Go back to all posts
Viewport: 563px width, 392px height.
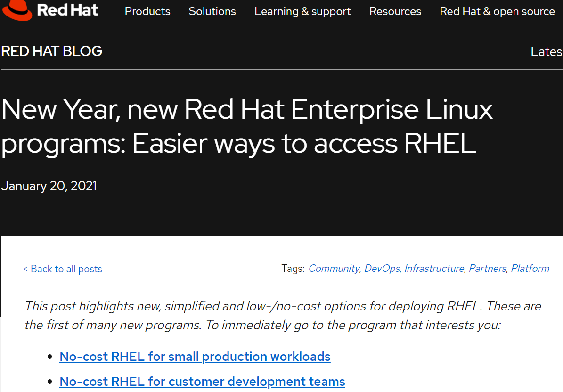click(63, 269)
